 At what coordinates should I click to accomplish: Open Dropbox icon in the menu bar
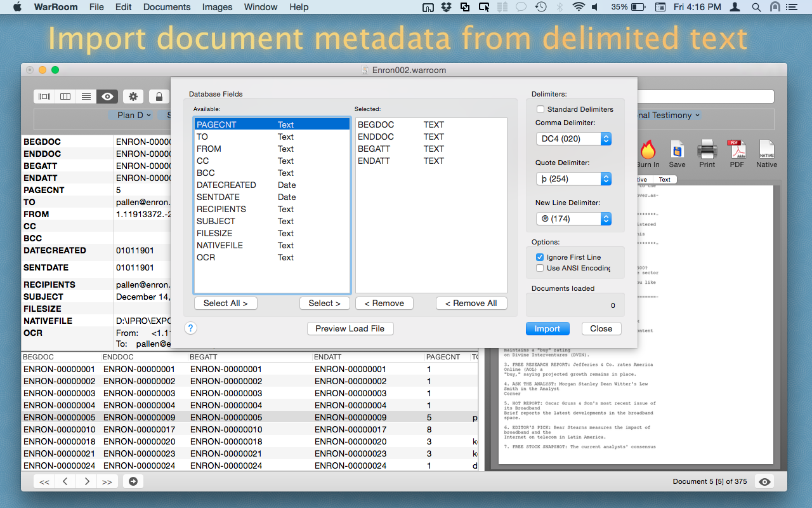[x=447, y=7]
